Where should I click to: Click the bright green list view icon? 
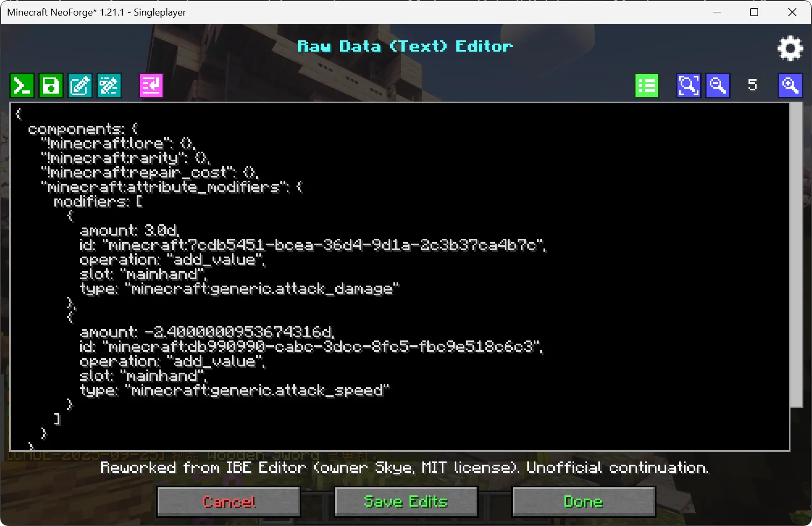tap(647, 86)
